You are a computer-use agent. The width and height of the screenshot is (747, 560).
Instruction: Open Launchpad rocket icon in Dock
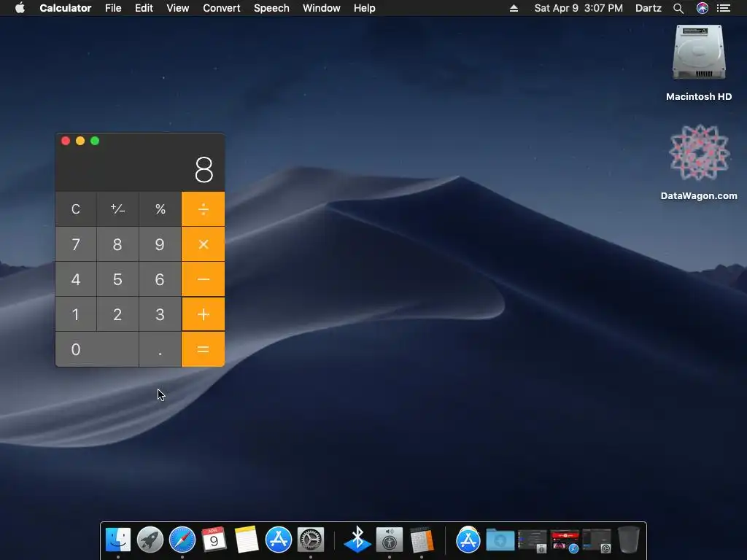click(150, 540)
